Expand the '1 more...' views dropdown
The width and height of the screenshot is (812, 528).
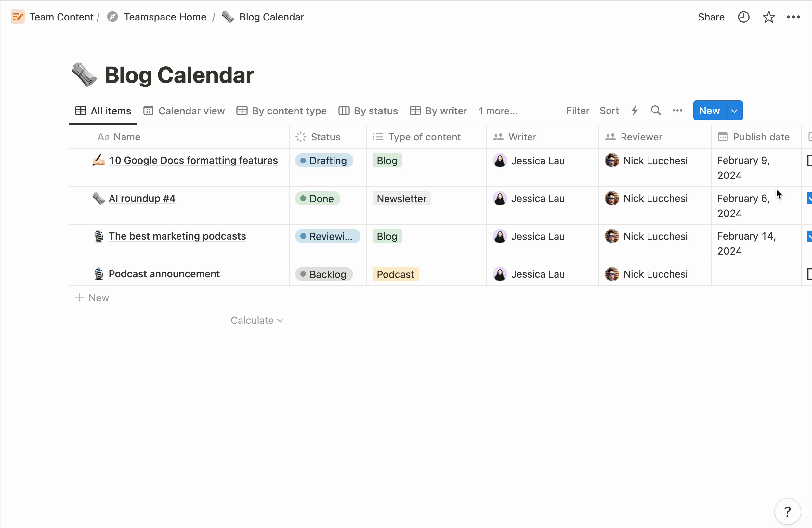click(497, 111)
